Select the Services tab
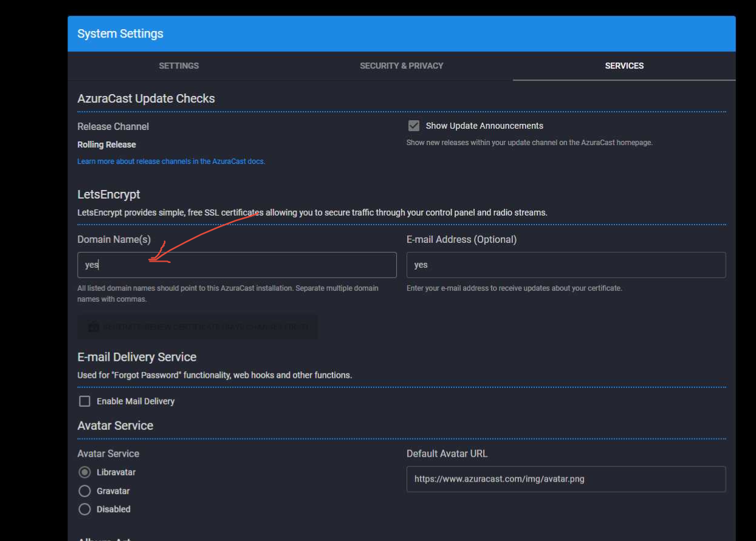This screenshot has height=541, width=756. point(624,66)
